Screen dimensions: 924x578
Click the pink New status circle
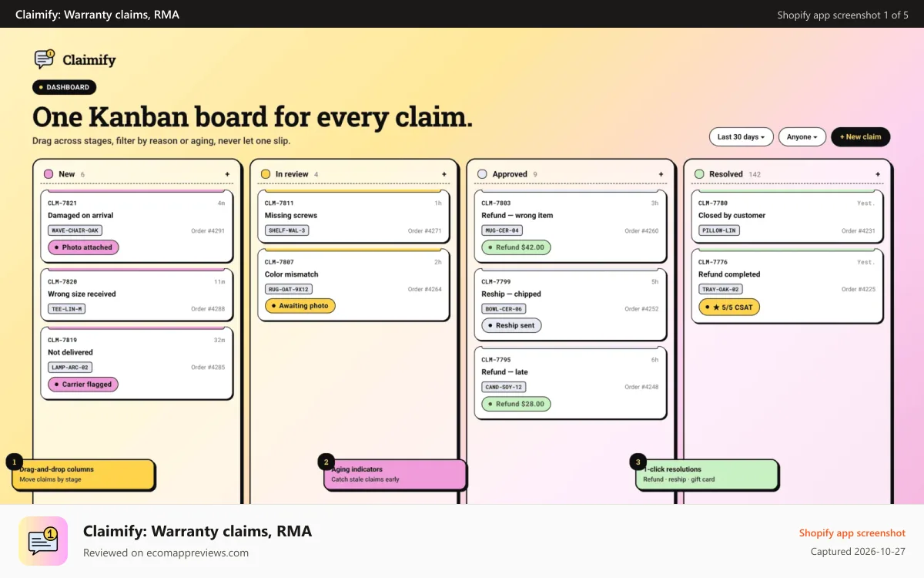49,174
